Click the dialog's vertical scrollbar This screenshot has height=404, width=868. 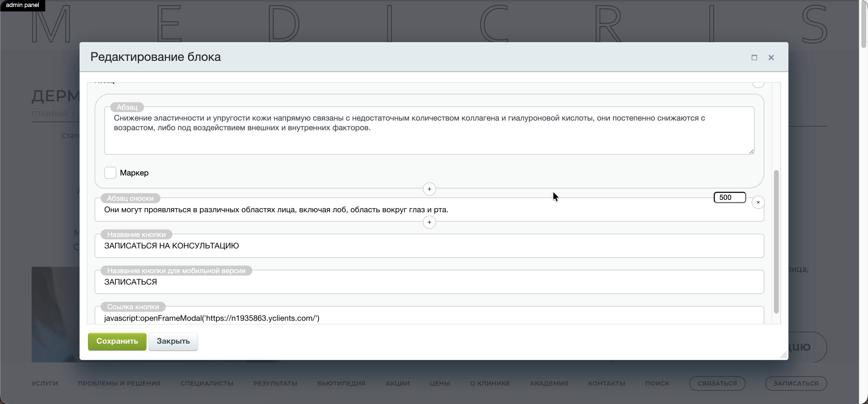coord(776,242)
